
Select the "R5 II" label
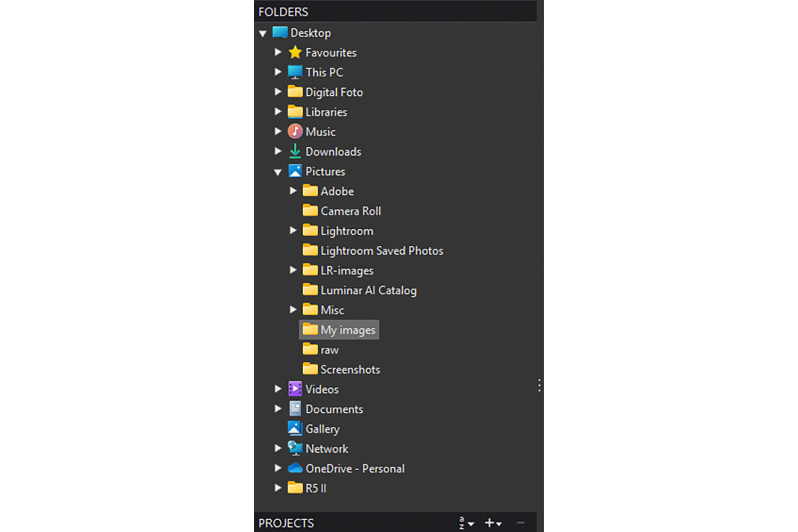(x=316, y=488)
